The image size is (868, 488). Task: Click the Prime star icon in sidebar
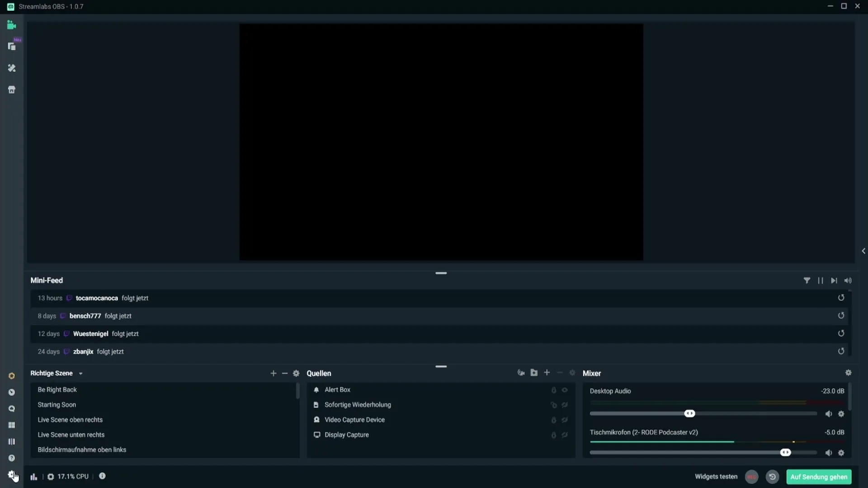[x=12, y=376]
